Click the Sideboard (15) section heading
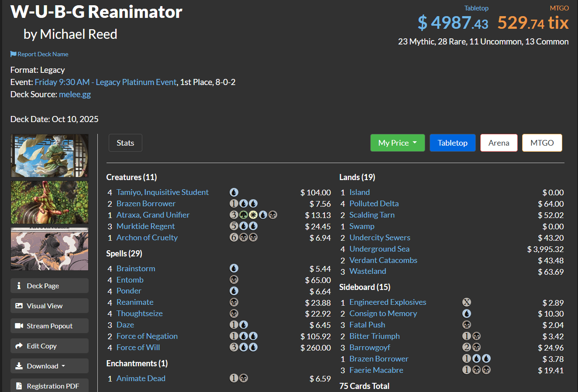 click(365, 287)
